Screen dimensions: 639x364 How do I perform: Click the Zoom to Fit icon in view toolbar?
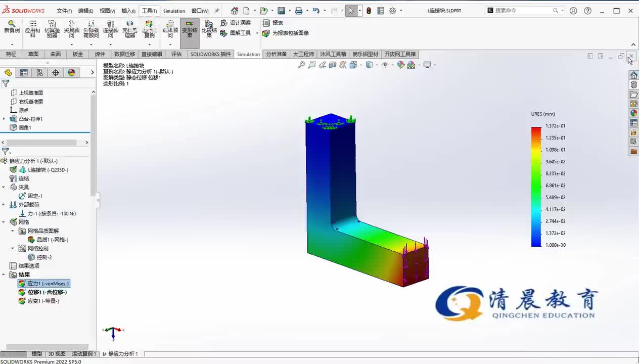tap(301, 65)
